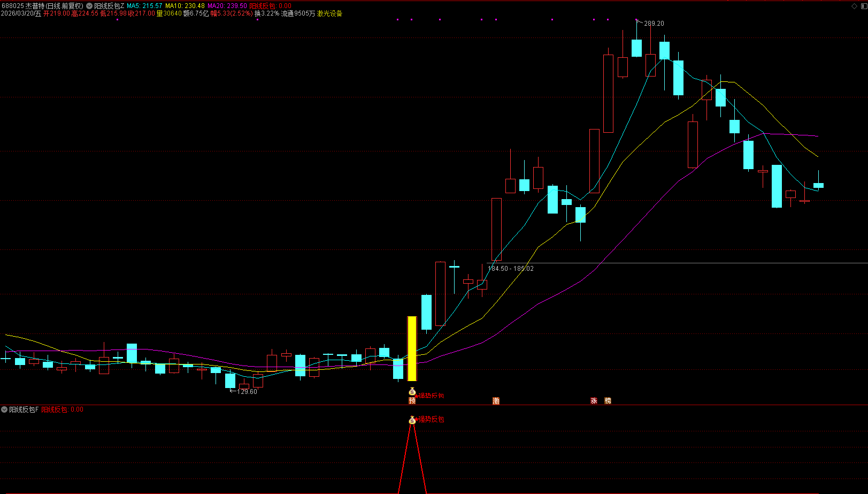
Task: Click the magenta MA20: 239.50 label
Action: click(227, 6)
